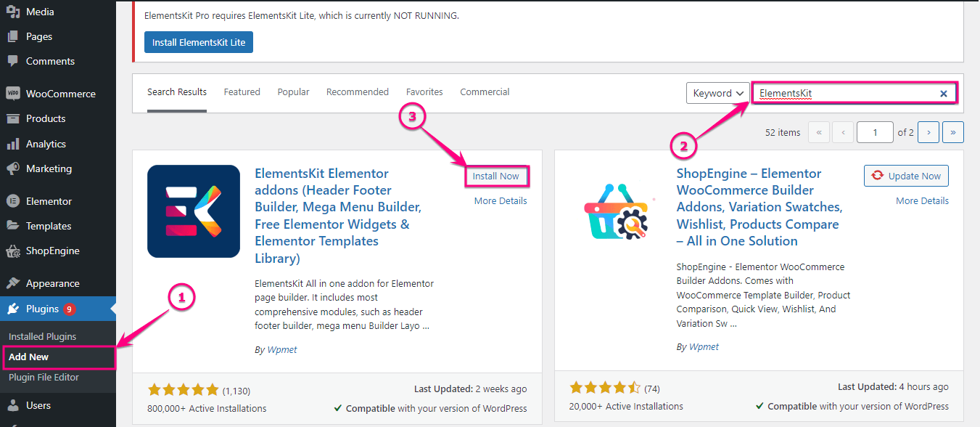
Task: Click the Pages sidebar icon
Action: tap(13, 36)
